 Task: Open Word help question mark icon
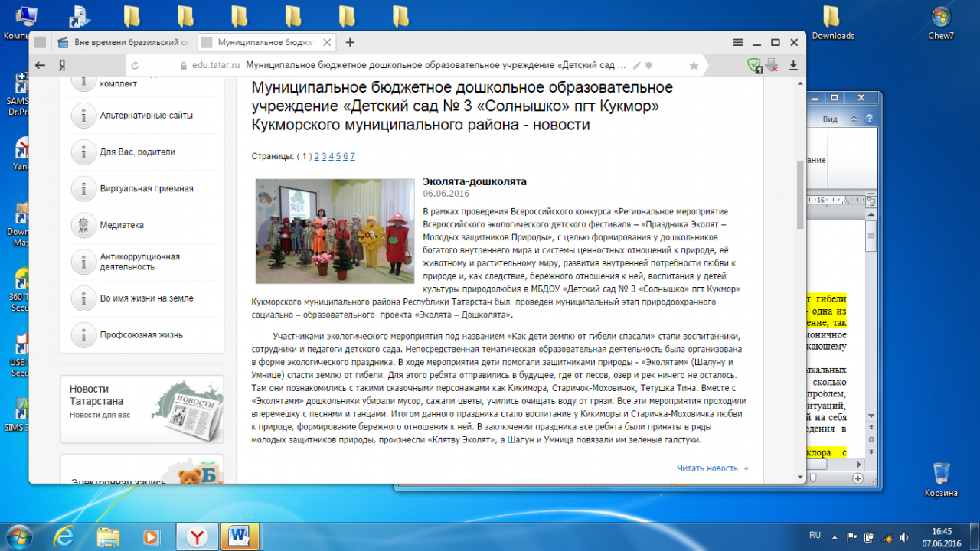pyautogui.click(x=869, y=119)
